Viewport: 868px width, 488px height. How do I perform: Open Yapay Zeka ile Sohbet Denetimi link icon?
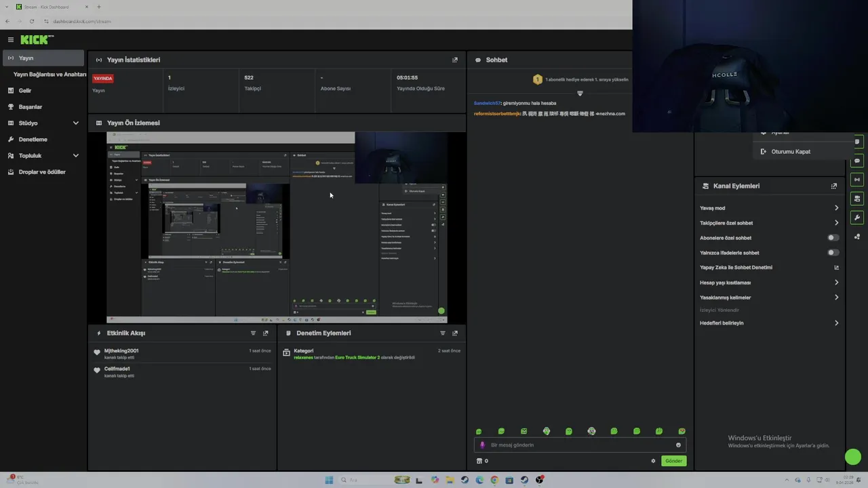click(836, 268)
